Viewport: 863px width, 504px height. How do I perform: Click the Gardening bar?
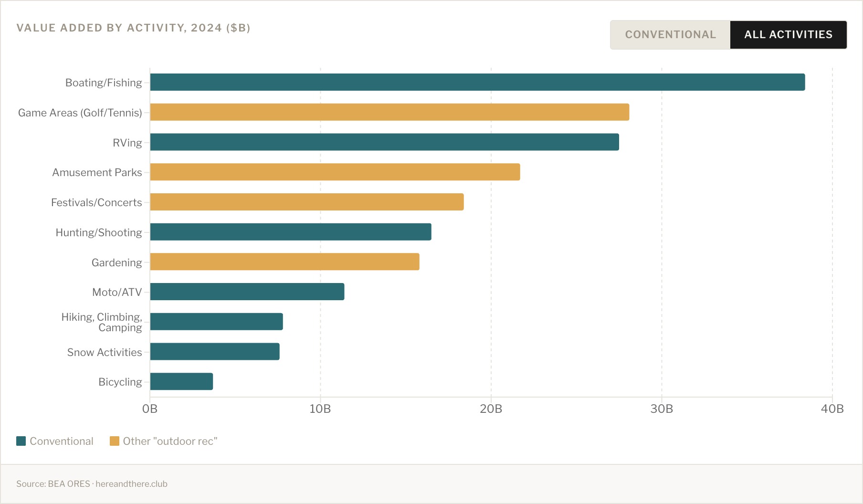pos(284,262)
